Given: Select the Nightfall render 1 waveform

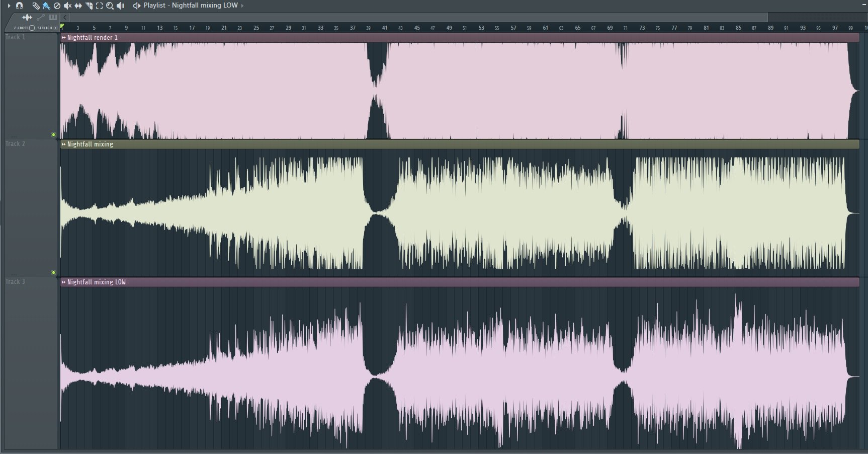Looking at the screenshot, I should (x=460, y=91).
